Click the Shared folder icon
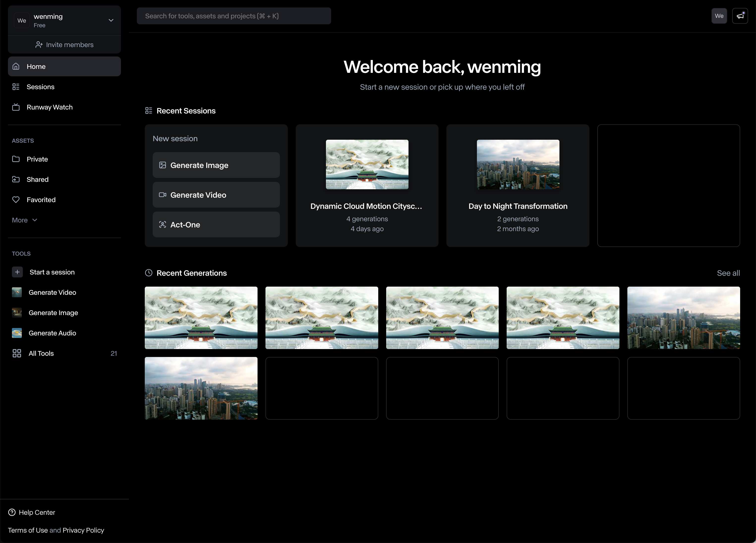 coord(16,180)
